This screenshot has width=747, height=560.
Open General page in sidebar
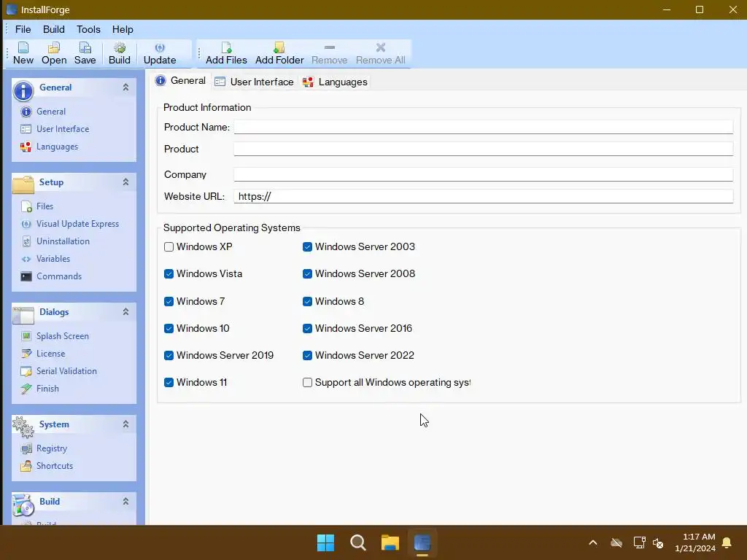[x=51, y=112]
